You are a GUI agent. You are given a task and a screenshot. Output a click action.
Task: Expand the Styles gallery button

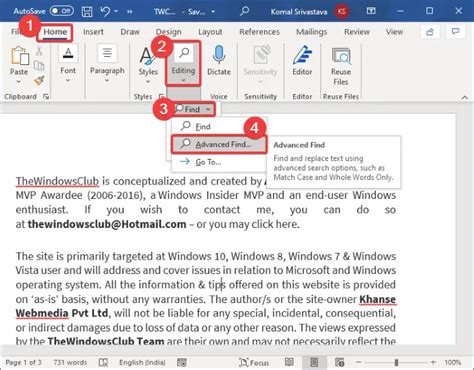tap(148, 65)
